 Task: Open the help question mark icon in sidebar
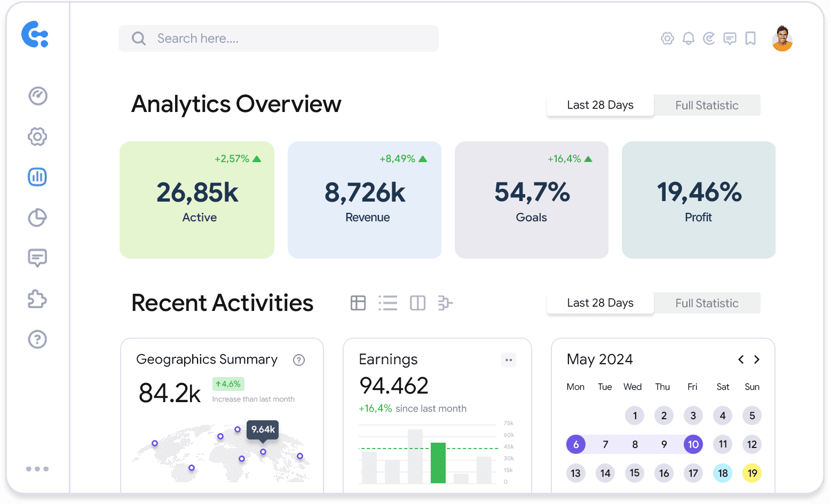click(37, 339)
